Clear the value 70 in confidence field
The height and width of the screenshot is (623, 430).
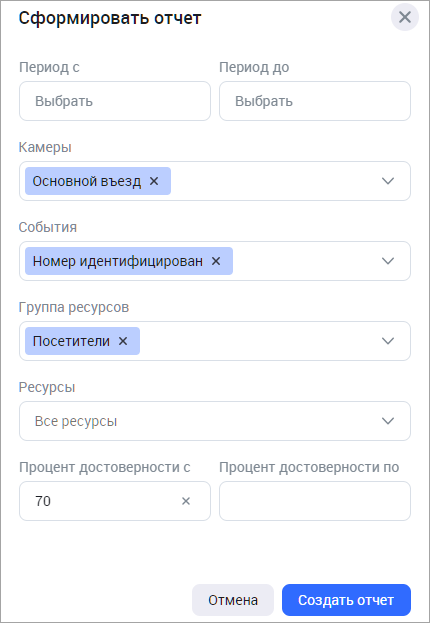point(186,501)
